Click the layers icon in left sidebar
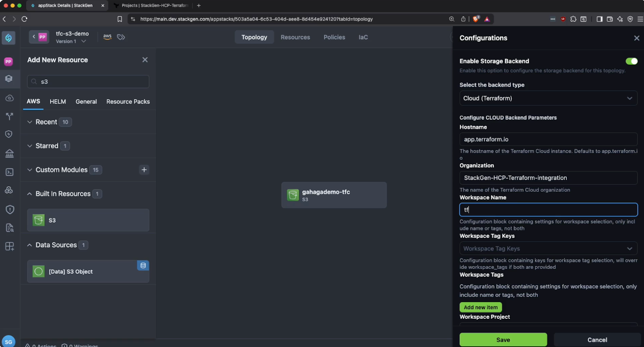 tap(9, 79)
